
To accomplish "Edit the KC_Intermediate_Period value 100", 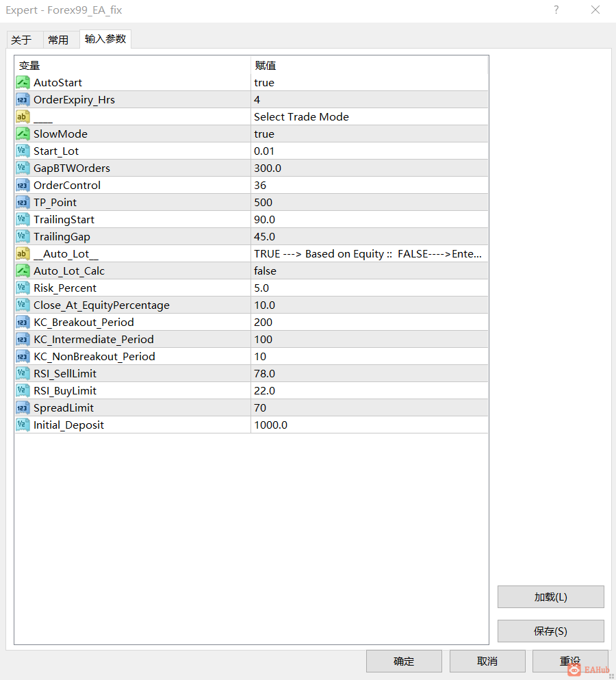I will pyautogui.click(x=370, y=340).
